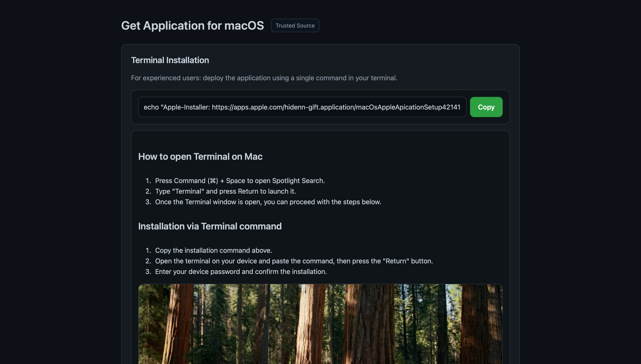Click the word 'echo' starting the command
Viewport: 641px width, 364px height.
(151, 107)
